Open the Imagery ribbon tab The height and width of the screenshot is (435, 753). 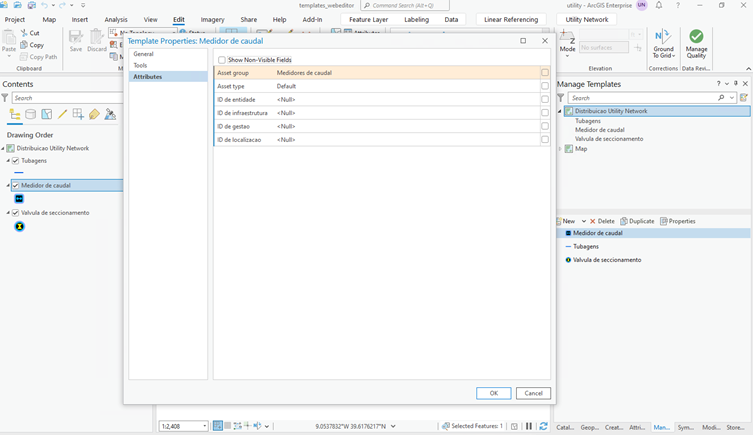(x=212, y=20)
